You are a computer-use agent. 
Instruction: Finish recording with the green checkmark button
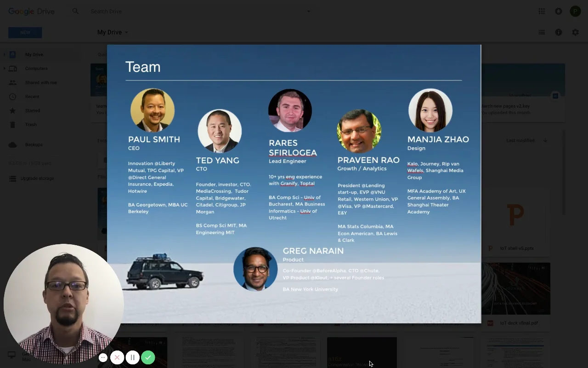(x=148, y=357)
